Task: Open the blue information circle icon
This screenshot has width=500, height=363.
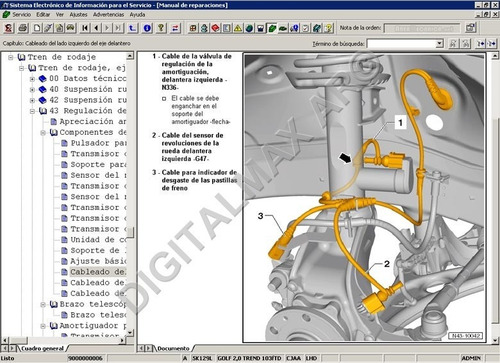Action: coord(147,28)
